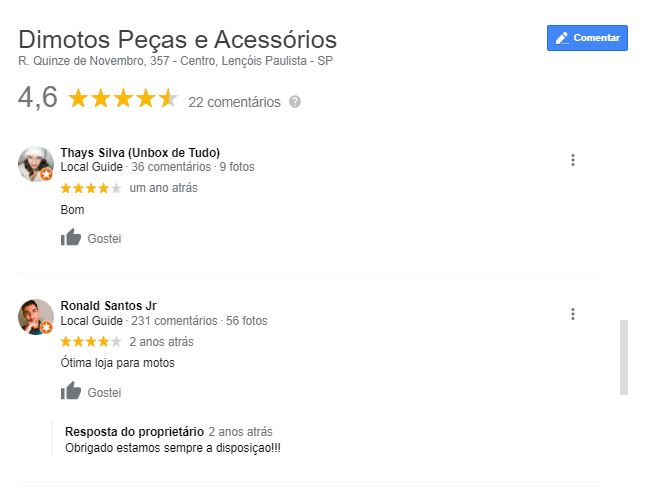Open the help icon beside 22 comentários
Image resolution: width=648 pixels, height=500 pixels.
point(294,102)
